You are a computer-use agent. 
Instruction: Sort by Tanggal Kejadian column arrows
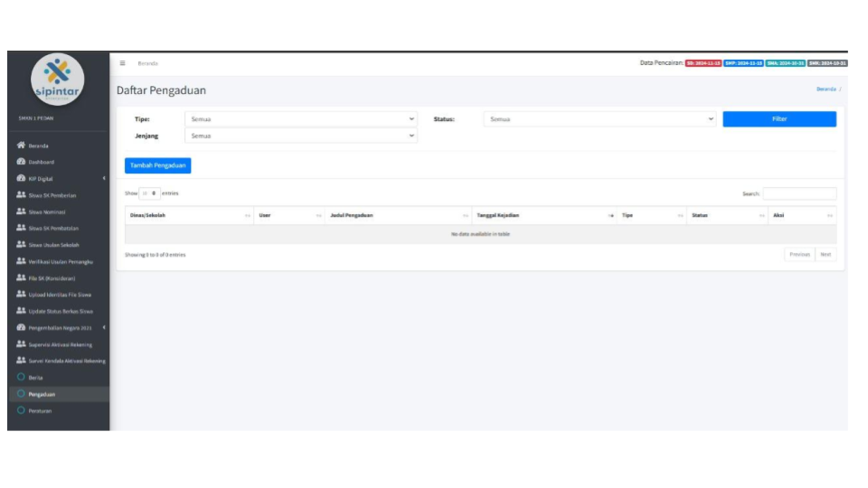611,216
